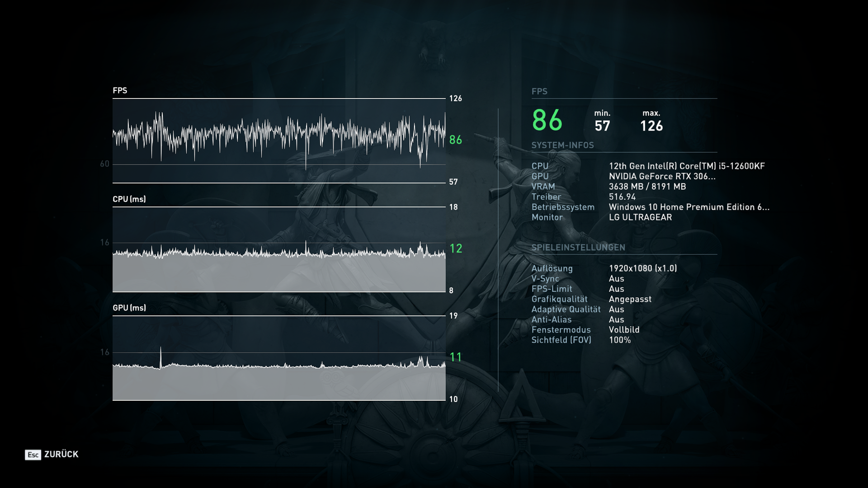
Task: Click the FPS-Limit setting value Aus
Action: pyautogui.click(x=616, y=289)
